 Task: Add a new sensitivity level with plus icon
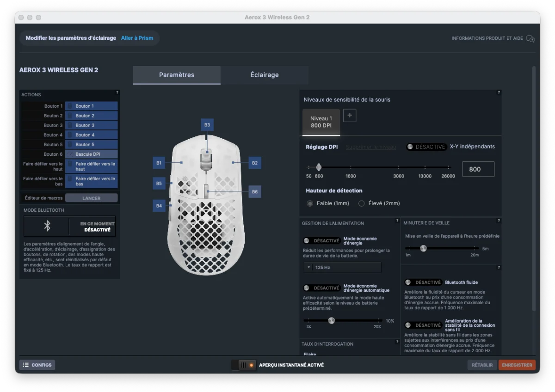tap(350, 116)
